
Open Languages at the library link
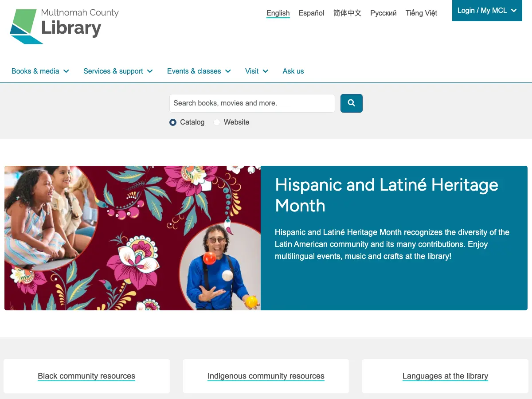pos(445,376)
